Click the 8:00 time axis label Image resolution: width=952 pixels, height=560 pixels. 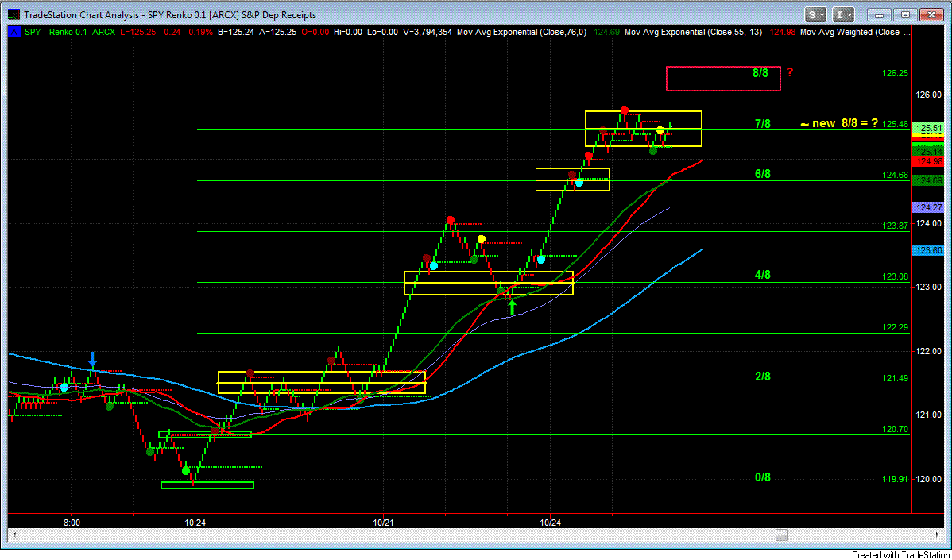click(x=72, y=521)
